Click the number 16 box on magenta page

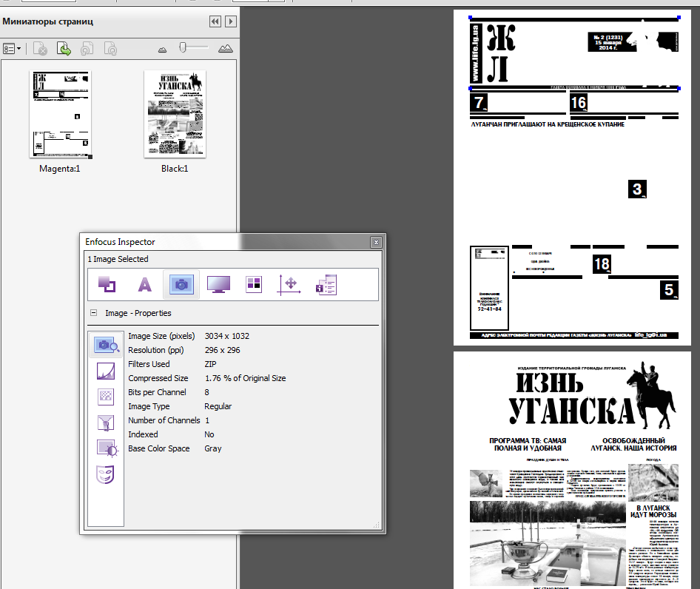(x=579, y=103)
